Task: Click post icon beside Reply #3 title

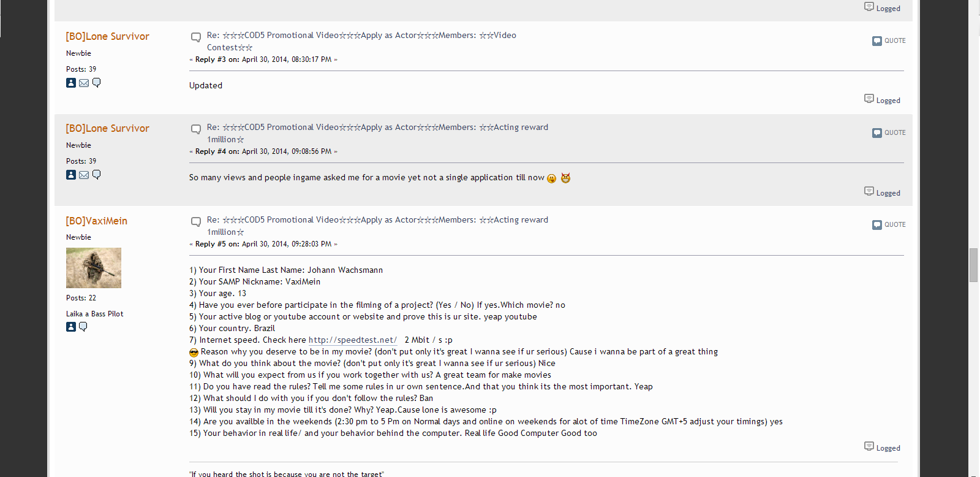Action: 196,37
